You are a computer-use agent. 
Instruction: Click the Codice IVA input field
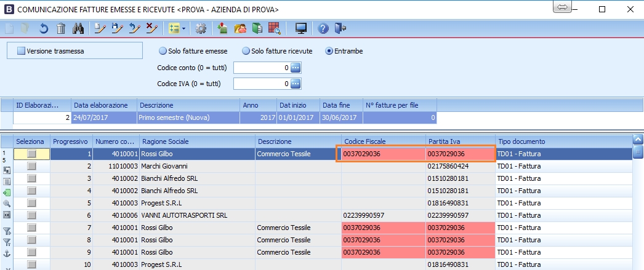(262, 84)
